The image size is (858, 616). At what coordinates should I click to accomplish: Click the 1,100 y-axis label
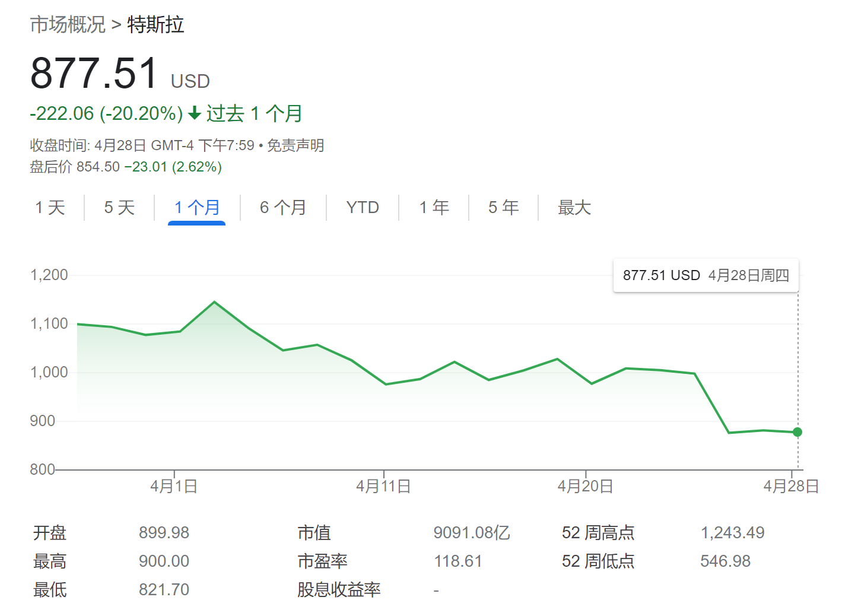point(49,323)
